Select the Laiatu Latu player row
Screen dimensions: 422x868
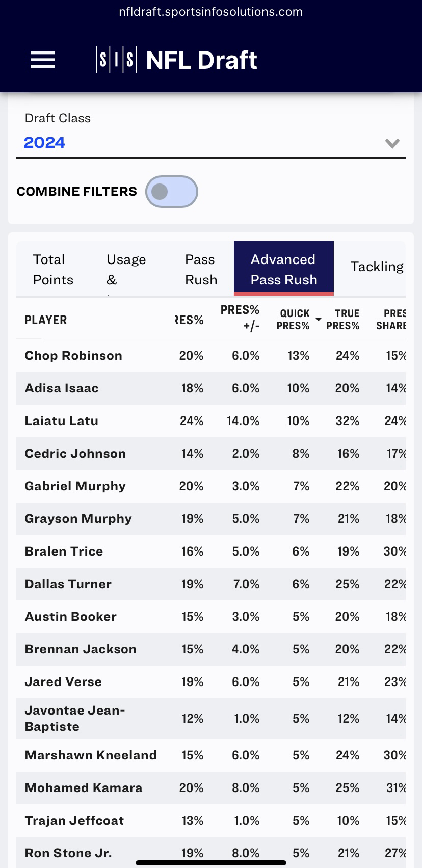[x=62, y=421]
